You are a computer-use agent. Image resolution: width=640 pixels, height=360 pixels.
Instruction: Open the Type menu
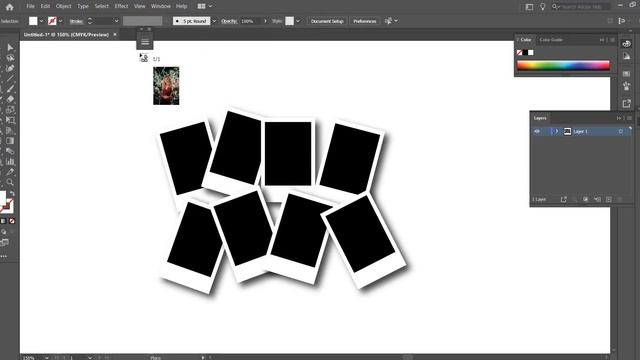click(83, 7)
